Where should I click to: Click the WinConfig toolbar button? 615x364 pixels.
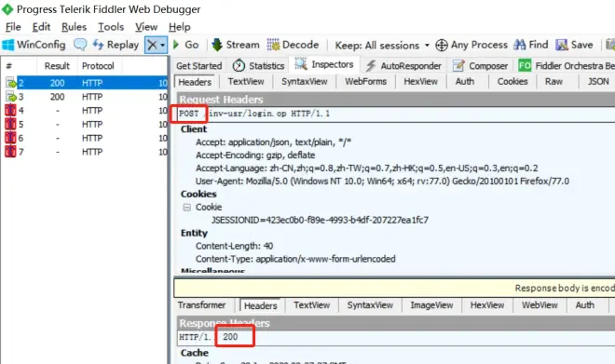34,45
